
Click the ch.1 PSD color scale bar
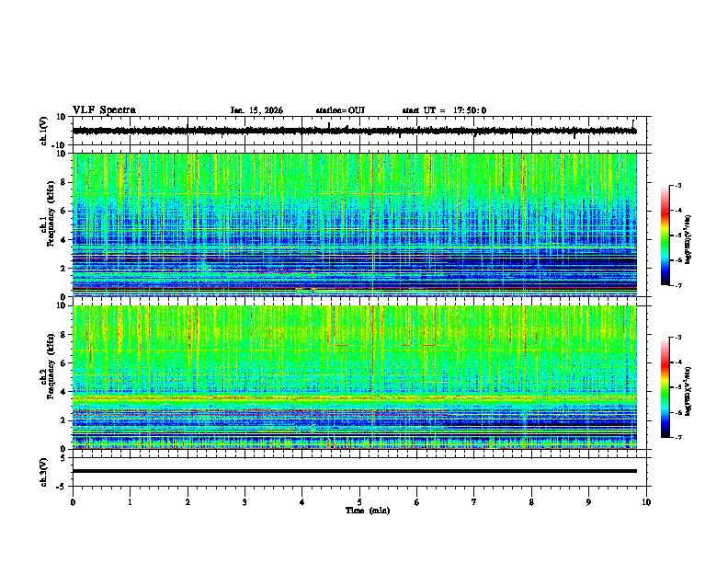coord(665,236)
